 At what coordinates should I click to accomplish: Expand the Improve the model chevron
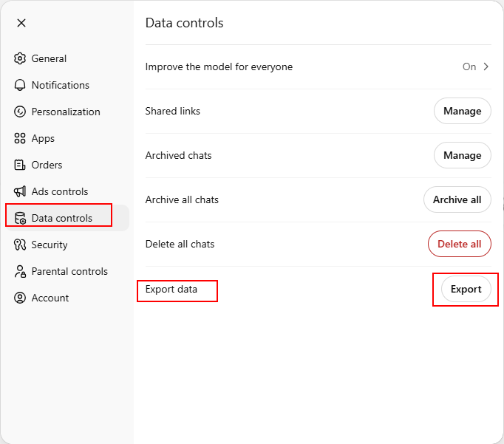point(486,66)
